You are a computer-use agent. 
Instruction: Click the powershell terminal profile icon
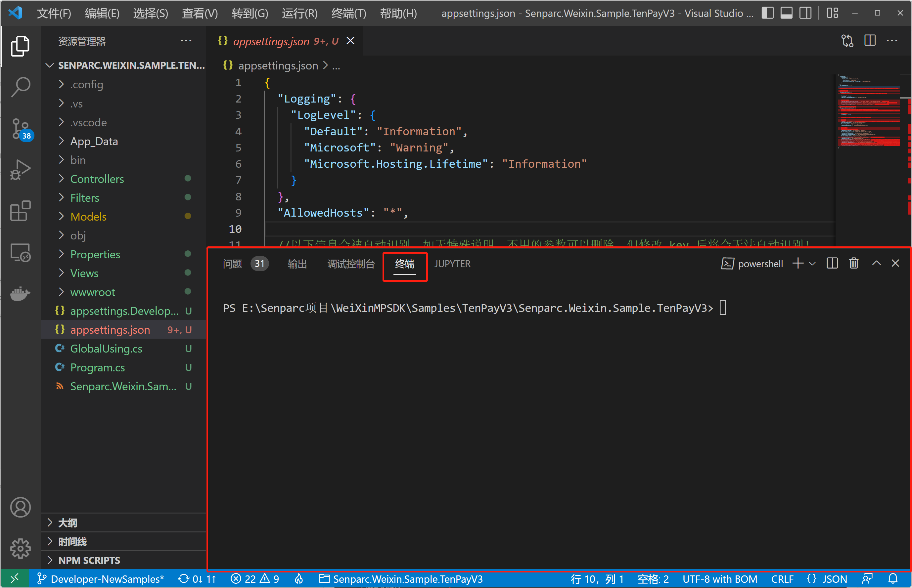pyautogui.click(x=727, y=264)
